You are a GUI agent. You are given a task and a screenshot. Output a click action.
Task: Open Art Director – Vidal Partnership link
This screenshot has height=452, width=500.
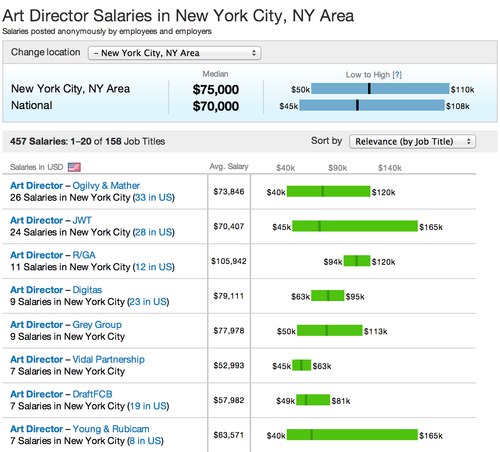[x=77, y=359]
